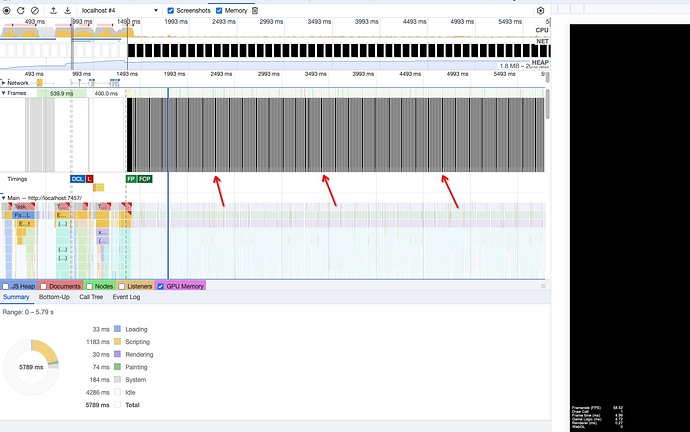Enable the Listeners counter checkbox
Viewport: 690px width, 432px height.
coord(122,286)
